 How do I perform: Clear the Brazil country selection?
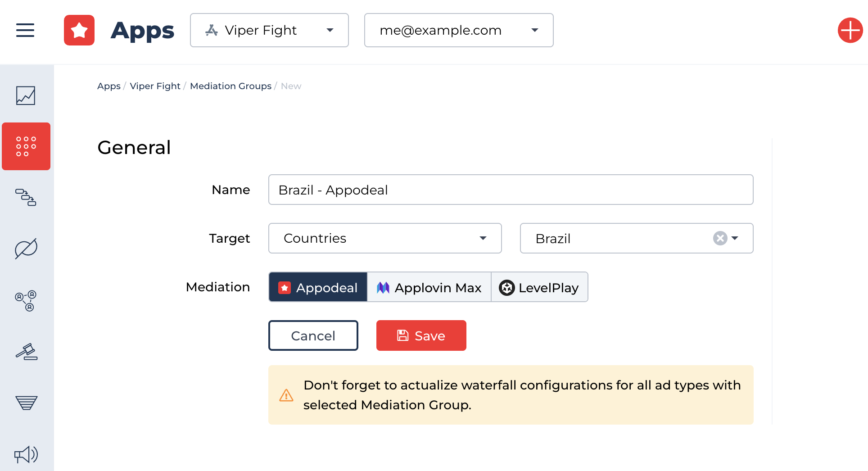(x=720, y=238)
